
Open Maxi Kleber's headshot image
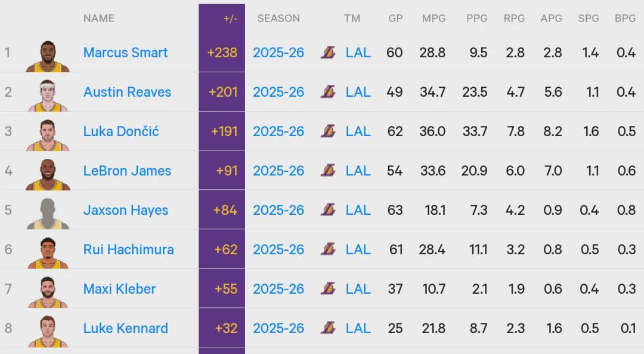coord(48,291)
